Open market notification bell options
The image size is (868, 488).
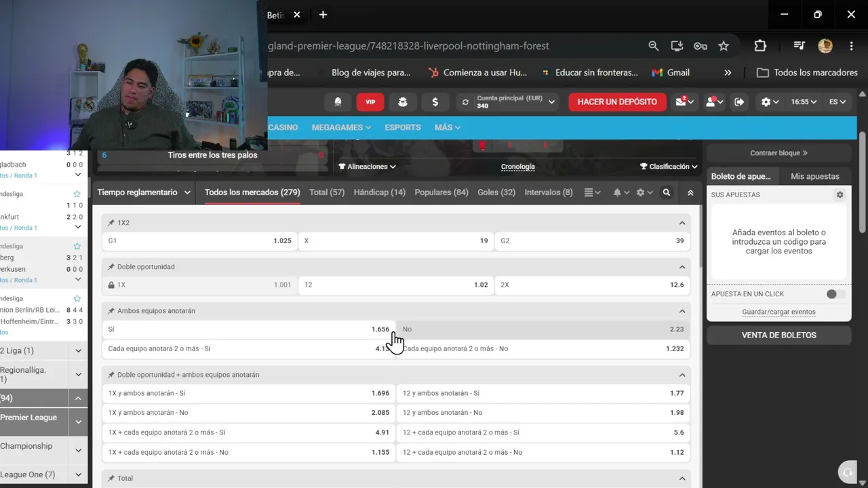pyautogui.click(x=620, y=192)
